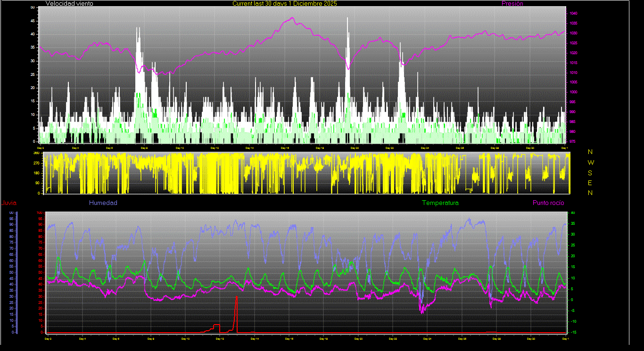Click '10' on the wind speed axis
The image size is (644, 351).
click(x=33, y=114)
